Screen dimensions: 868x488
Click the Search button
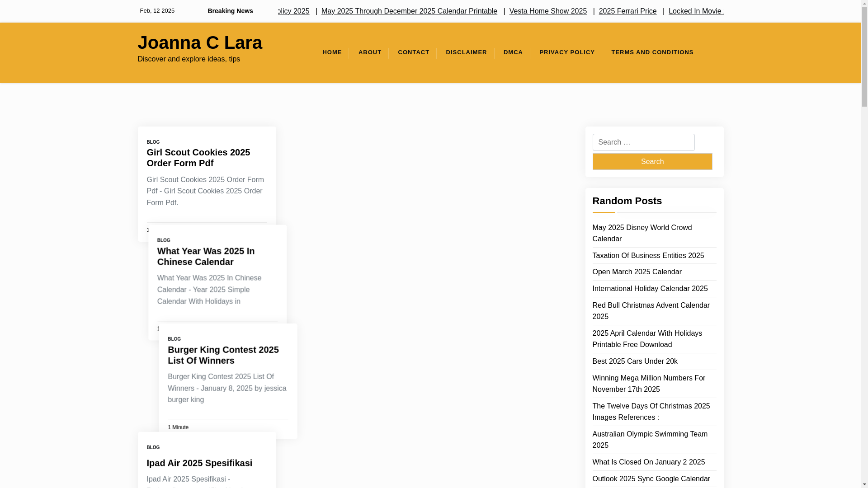652,161
